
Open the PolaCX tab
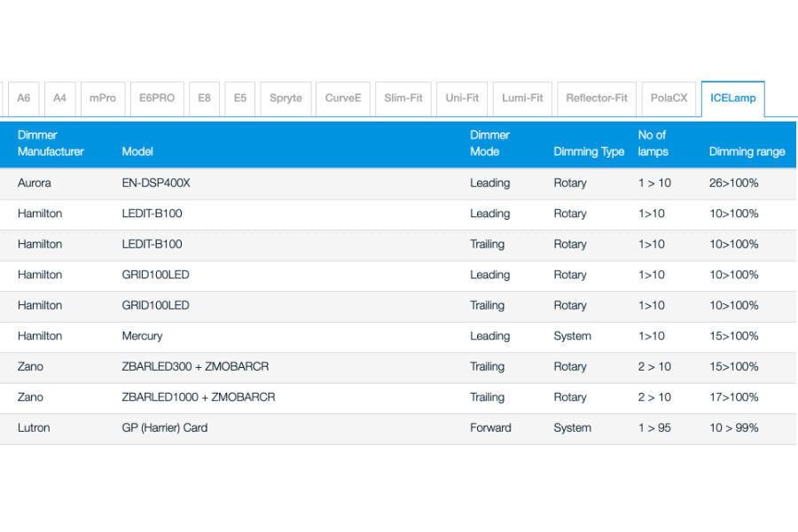[x=669, y=98]
